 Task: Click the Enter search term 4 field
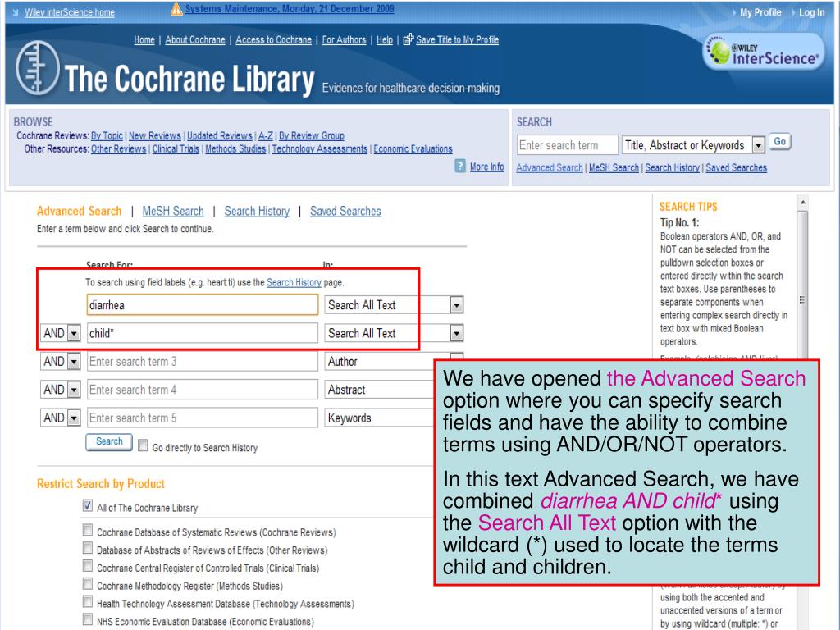[x=203, y=390]
